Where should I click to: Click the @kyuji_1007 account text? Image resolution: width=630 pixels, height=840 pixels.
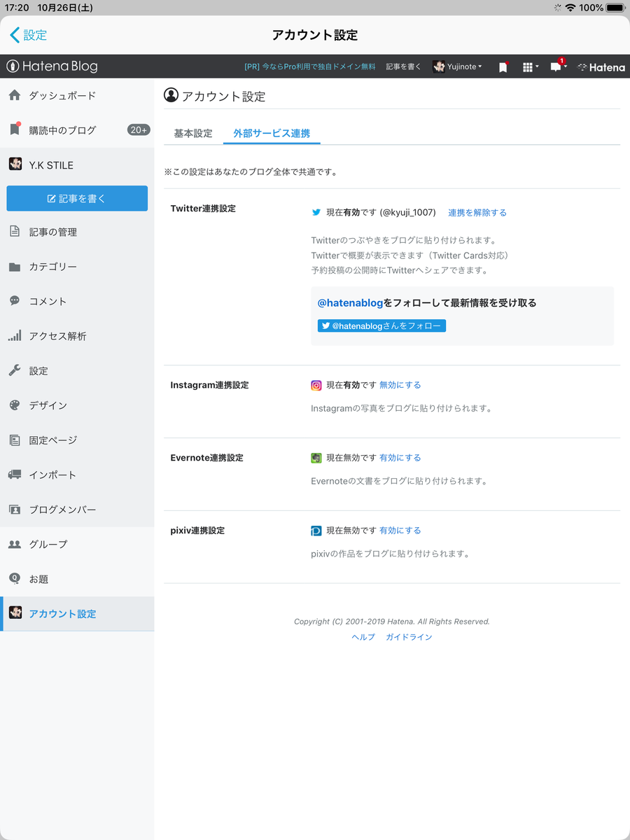(x=407, y=212)
